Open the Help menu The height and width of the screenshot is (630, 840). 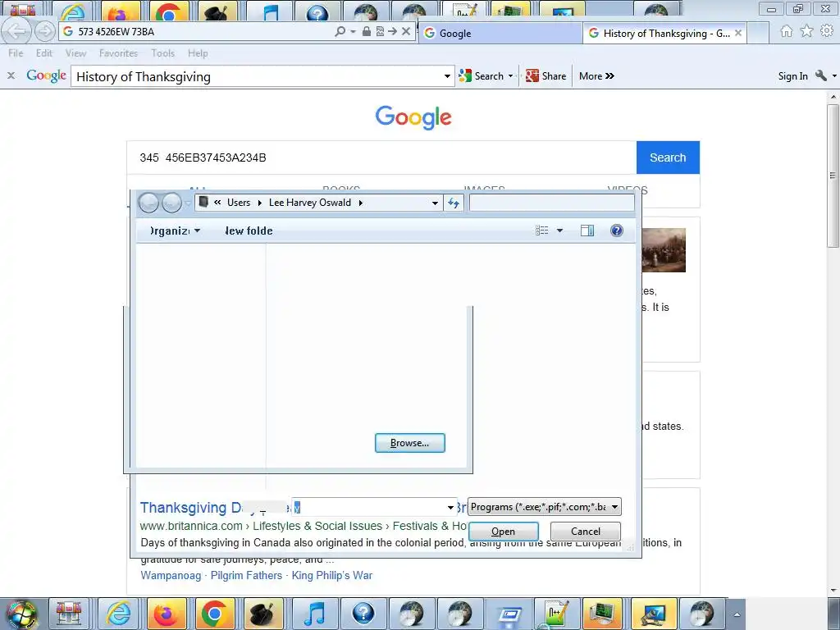[x=198, y=53]
